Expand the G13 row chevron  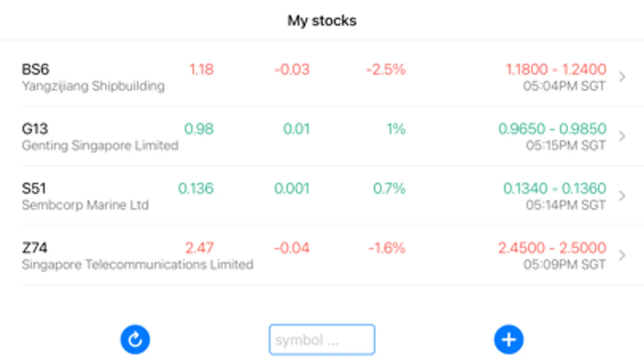[x=622, y=136]
